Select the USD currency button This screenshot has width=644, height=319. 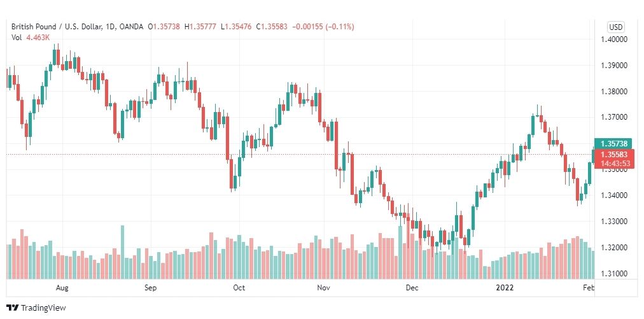pyautogui.click(x=615, y=27)
